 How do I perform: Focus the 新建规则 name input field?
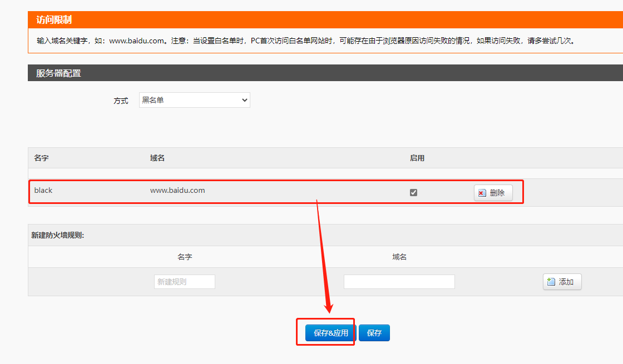[184, 282]
